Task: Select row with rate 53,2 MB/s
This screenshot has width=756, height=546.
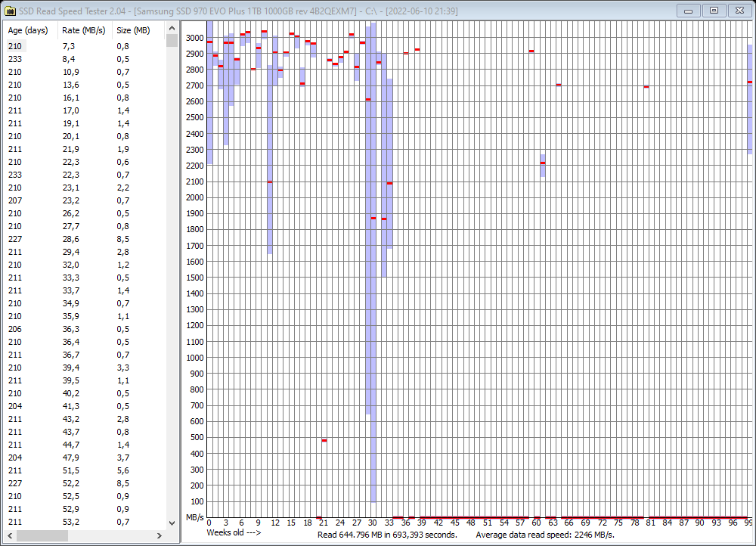Action: point(85,522)
